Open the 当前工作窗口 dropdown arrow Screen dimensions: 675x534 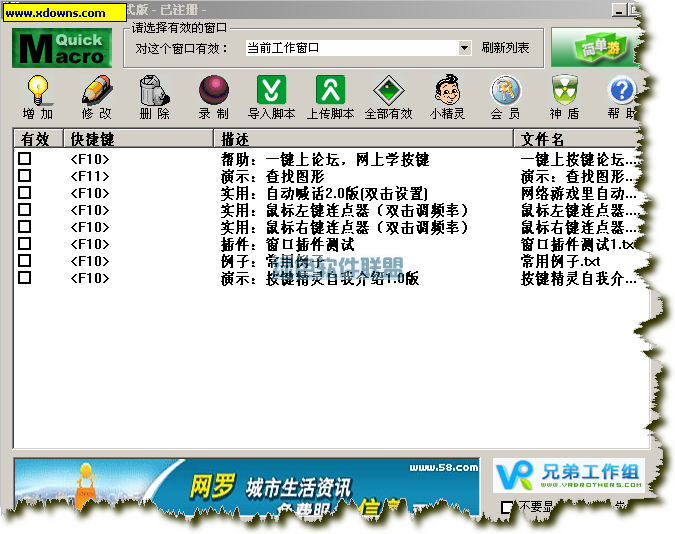[464, 48]
